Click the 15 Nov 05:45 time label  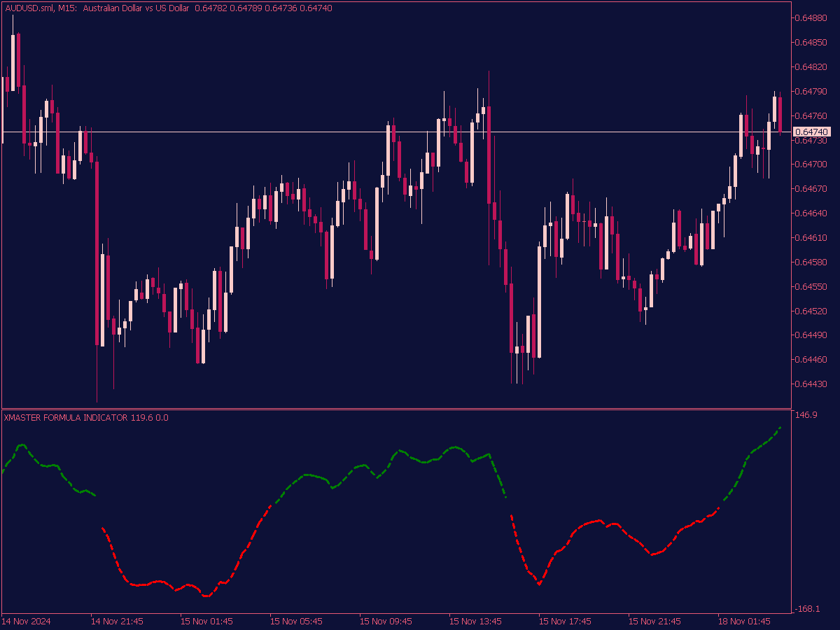[x=296, y=622]
